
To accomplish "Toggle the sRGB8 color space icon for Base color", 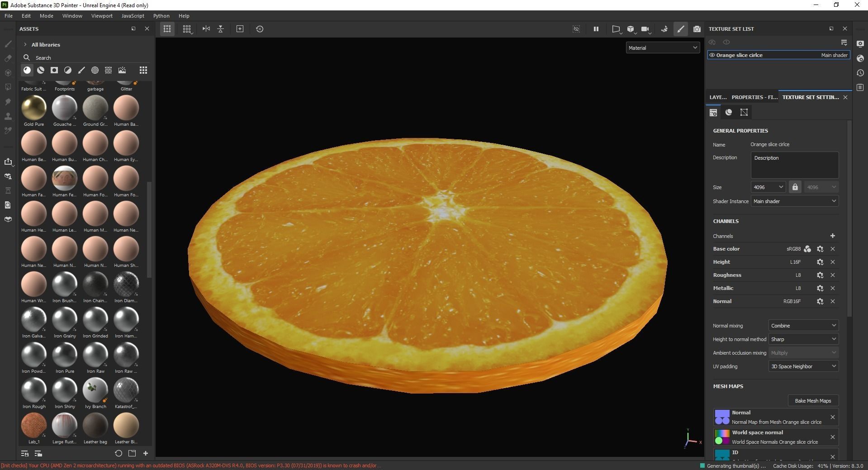I will [x=807, y=249].
